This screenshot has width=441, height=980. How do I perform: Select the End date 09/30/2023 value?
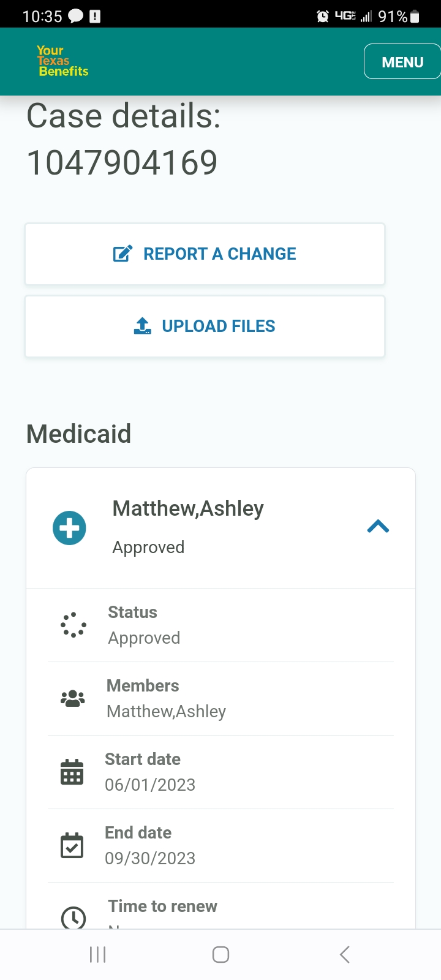150,859
